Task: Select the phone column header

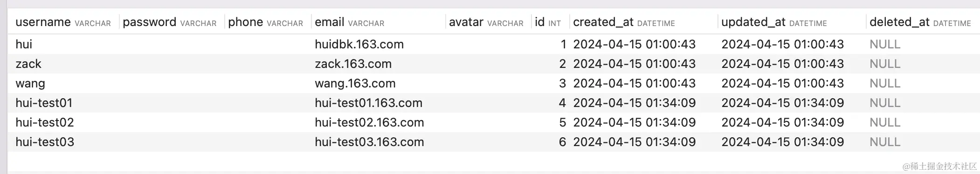Action: [265, 22]
